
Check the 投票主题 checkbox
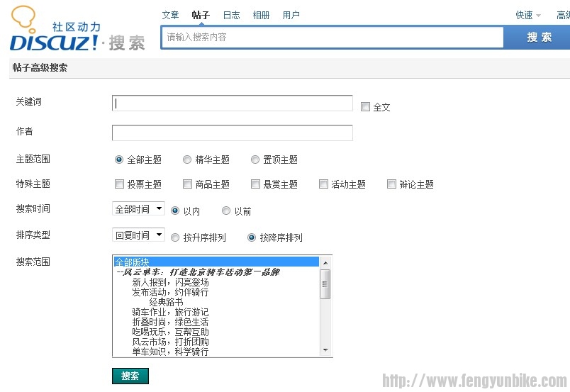119,184
